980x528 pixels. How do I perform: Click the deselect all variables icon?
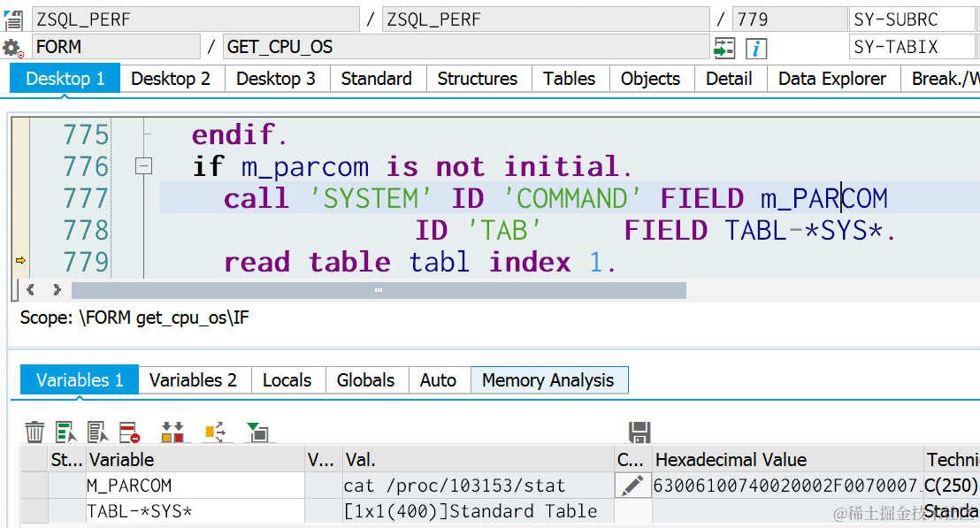point(97,432)
